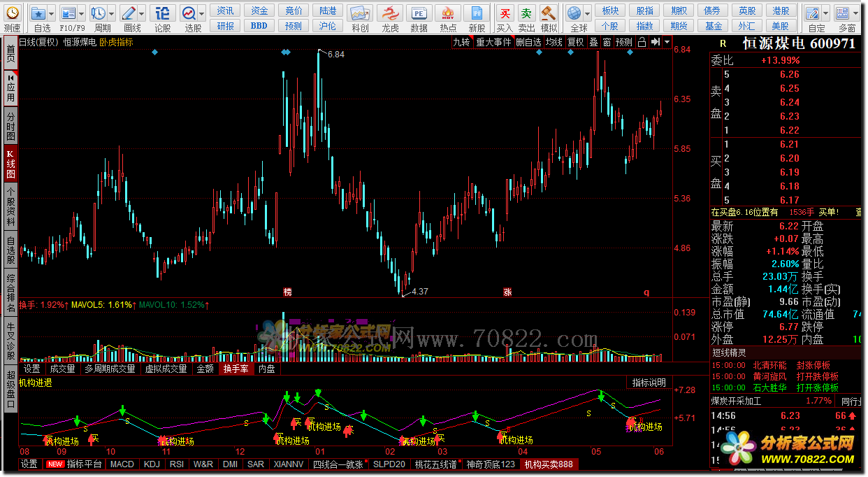868x477 pixels.
Task: Open the 数据 PE data icon
Action: point(419,13)
